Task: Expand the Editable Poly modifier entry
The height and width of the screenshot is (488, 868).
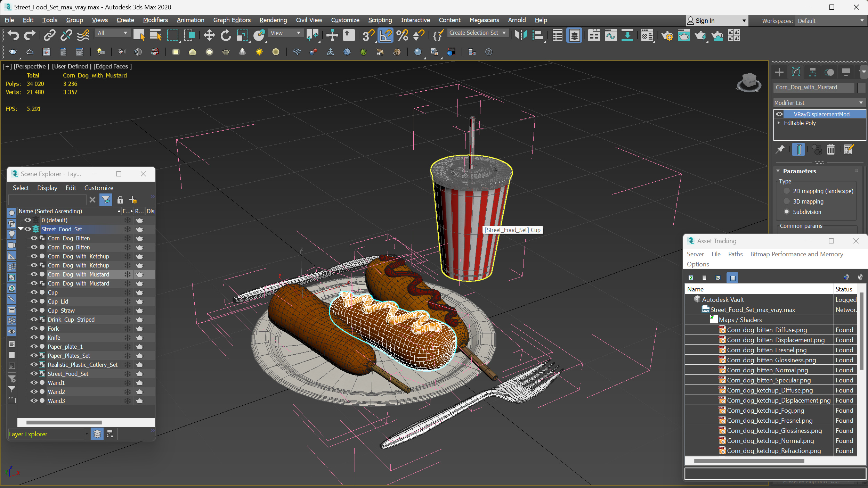Action: tap(779, 123)
